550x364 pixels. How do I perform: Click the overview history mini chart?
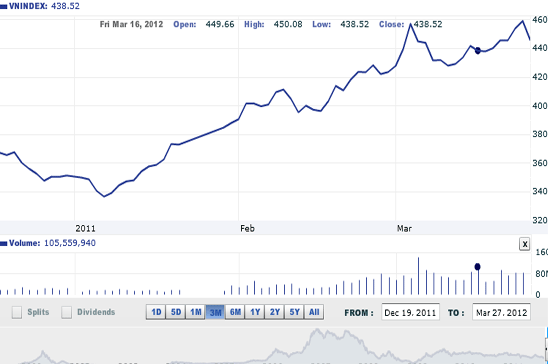coord(272,345)
